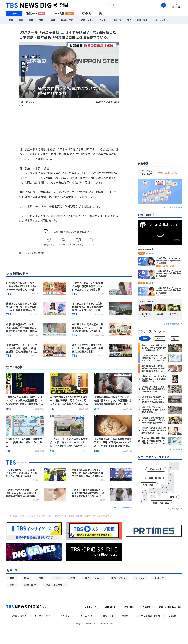
Task: Switch to the 天気防災 tab
Action: pos(86,13)
